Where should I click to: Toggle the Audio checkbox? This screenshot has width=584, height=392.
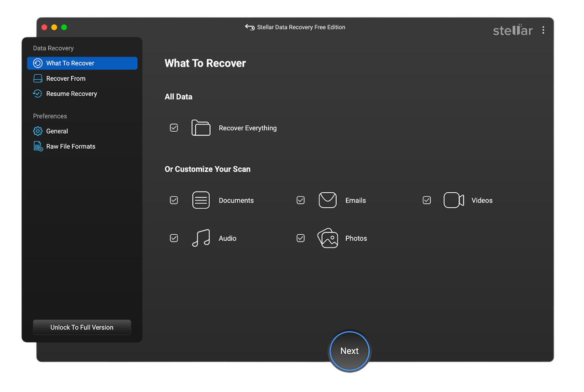click(x=174, y=238)
